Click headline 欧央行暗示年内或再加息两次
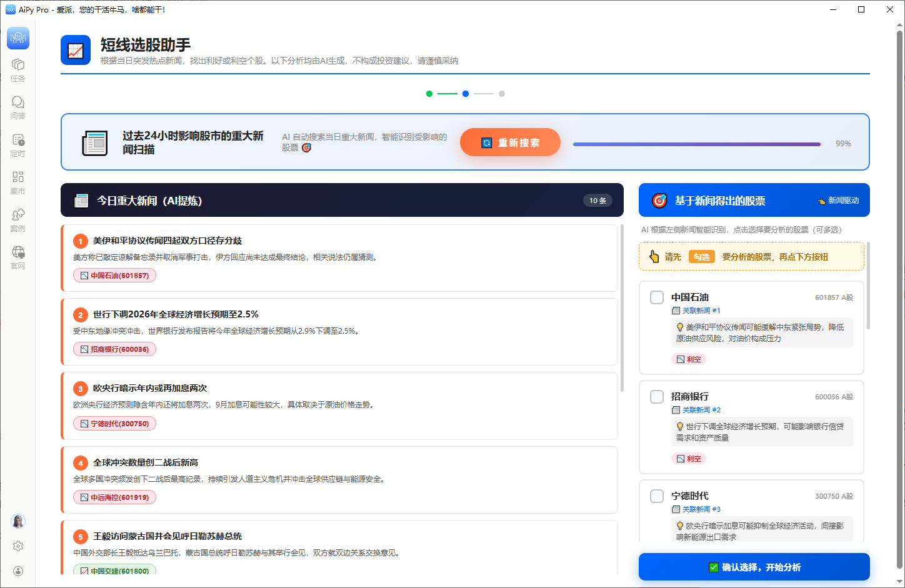The width and height of the screenshot is (905, 588). (x=150, y=388)
